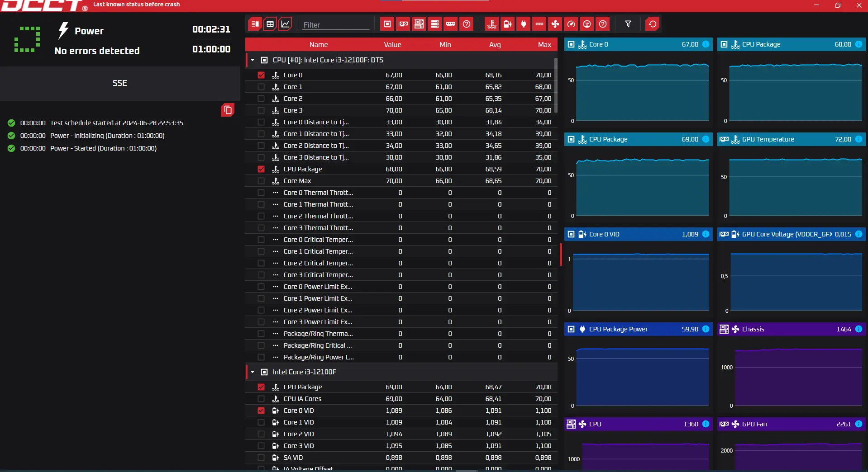Copy the test log with the clipboard icon

tap(228, 110)
